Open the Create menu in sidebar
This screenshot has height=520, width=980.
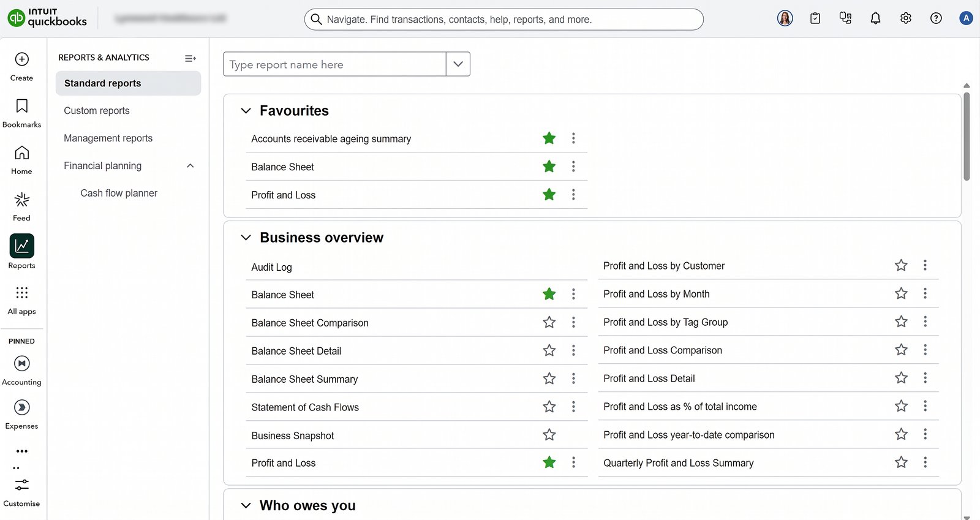(22, 67)
